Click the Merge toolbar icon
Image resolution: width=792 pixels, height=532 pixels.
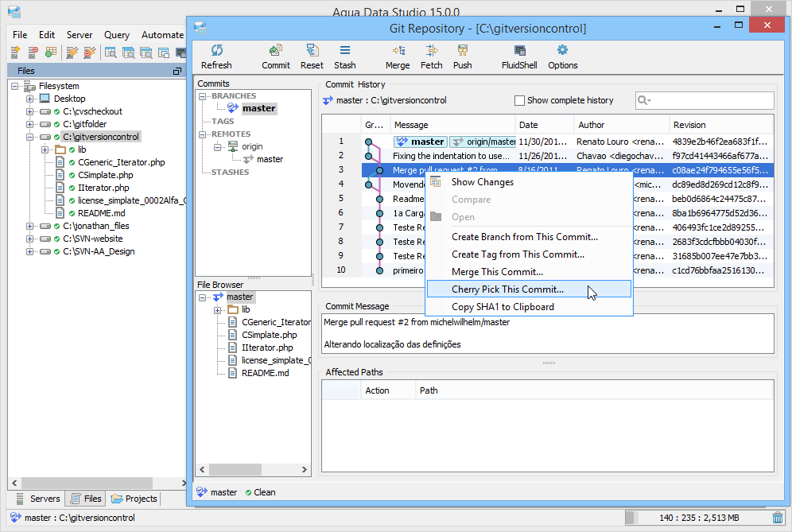(398, 50)
